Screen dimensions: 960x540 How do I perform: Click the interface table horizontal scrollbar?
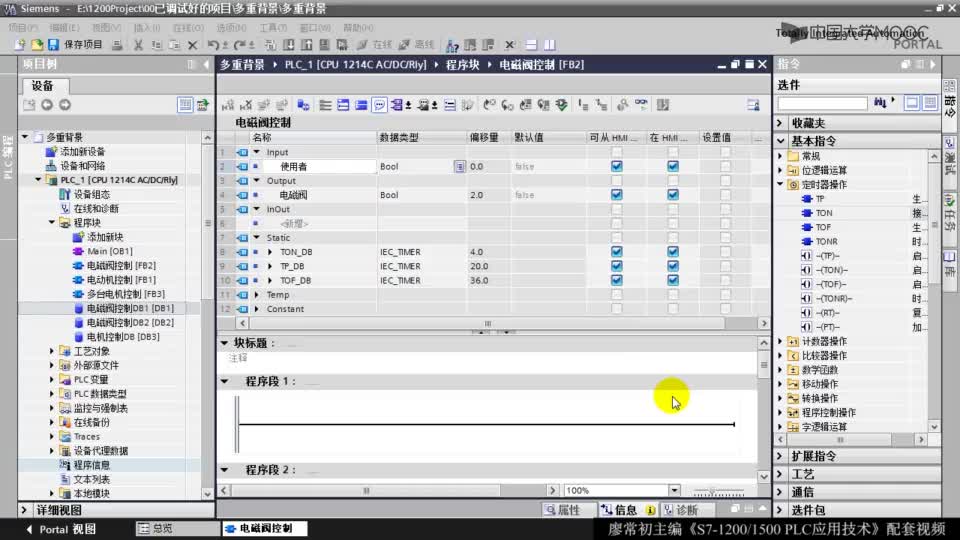(x=487, y=323)
